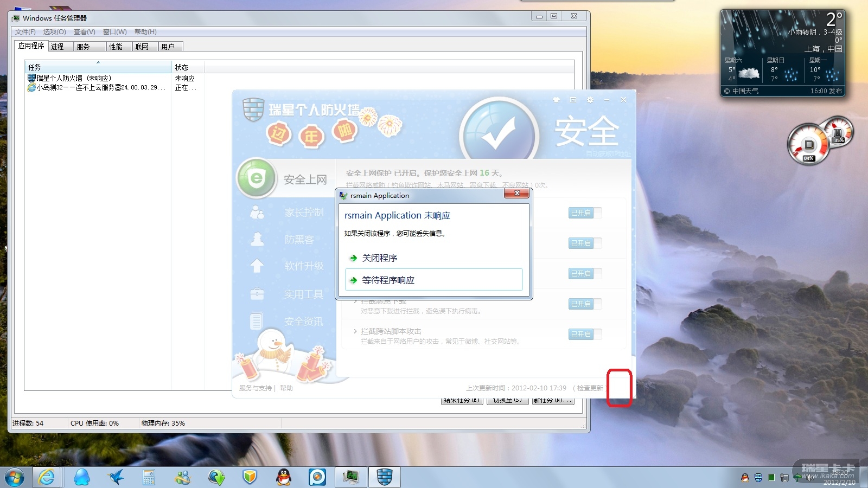Open the 选项(O) menu
868x488 pixels.
tap(55, 32)
